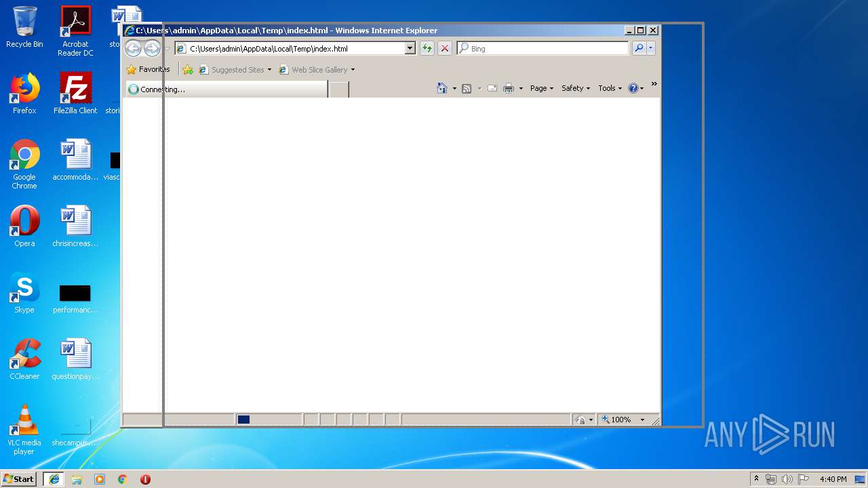
Task: Click the Favorites button
Action: pyautogui.click(x=148, y=69)
